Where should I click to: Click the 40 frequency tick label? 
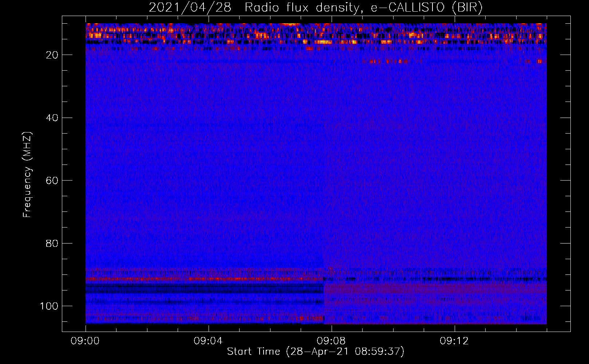tap(52, 118)
